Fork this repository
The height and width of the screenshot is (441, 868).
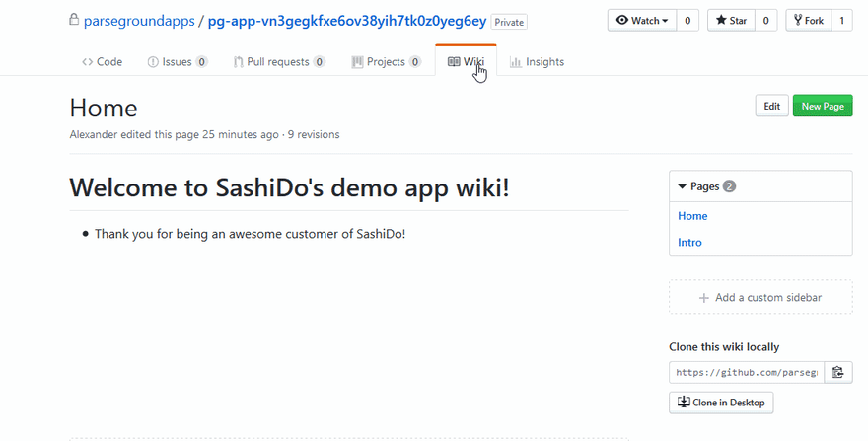pos(809,21)
